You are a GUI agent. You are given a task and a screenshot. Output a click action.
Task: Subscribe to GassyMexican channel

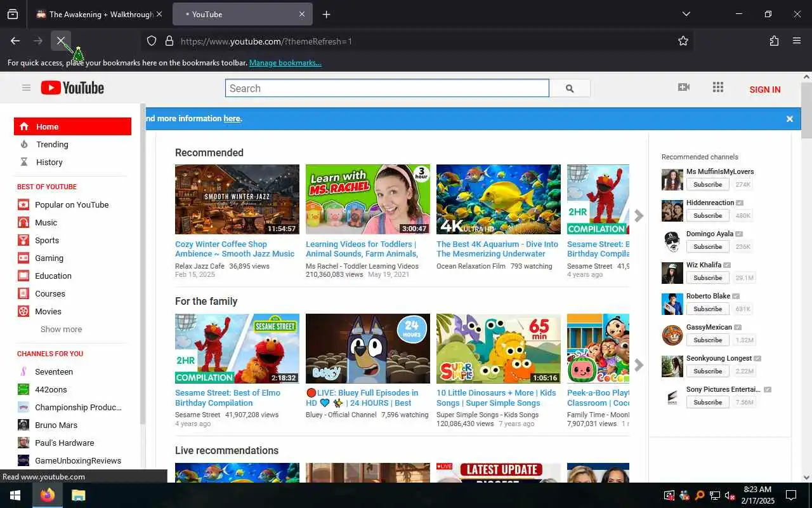pyautogui.click(x=707, y=340)
